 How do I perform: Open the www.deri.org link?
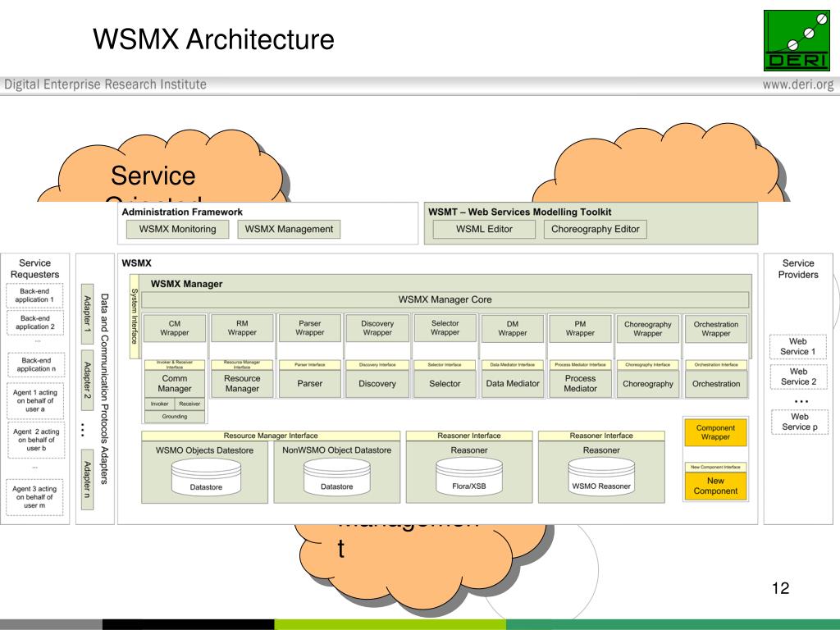click(x=798, y=84)
